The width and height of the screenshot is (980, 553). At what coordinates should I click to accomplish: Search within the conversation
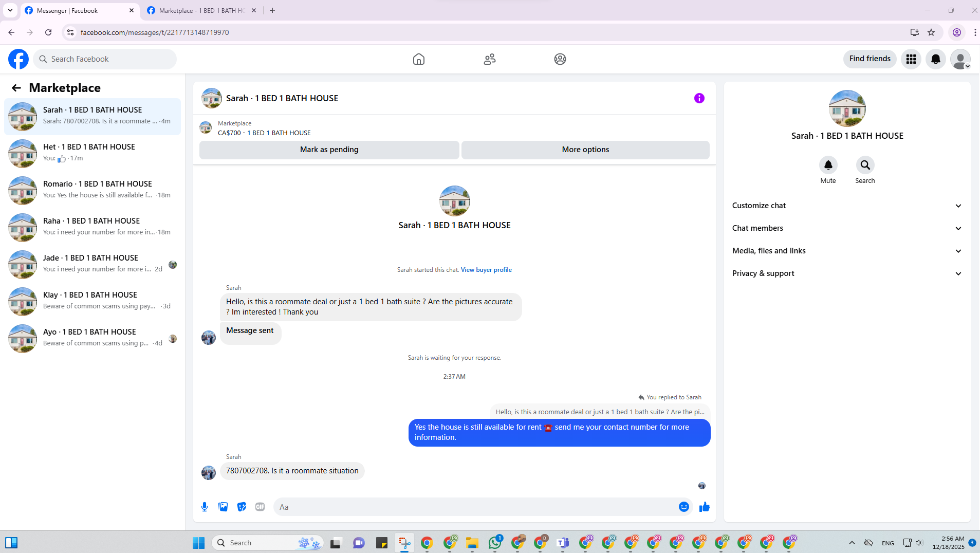pos(865,165)
